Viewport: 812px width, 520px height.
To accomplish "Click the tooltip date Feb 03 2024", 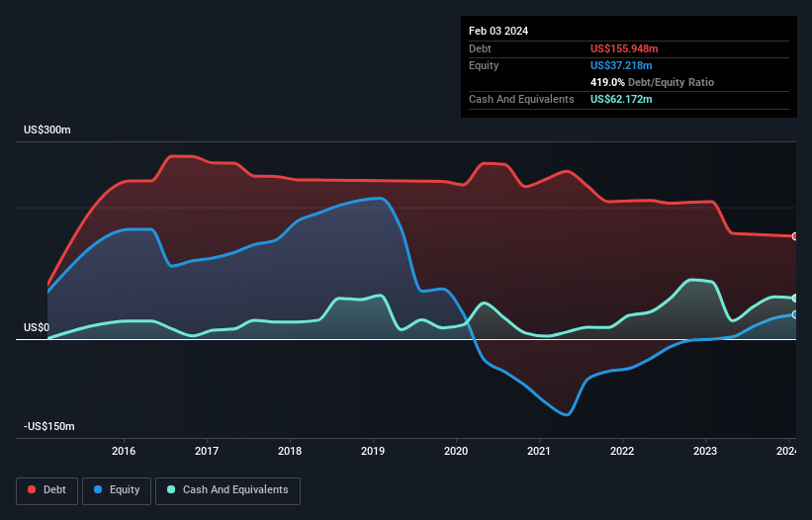I will coord(498,31).
